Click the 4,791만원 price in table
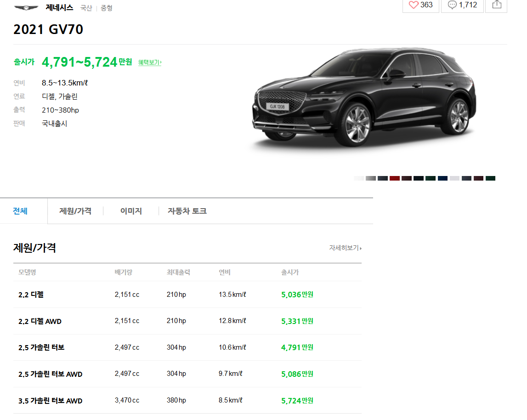 click(297, 347)
